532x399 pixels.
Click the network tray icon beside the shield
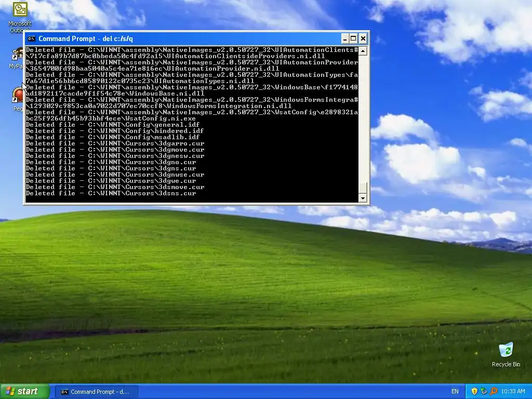484,391
